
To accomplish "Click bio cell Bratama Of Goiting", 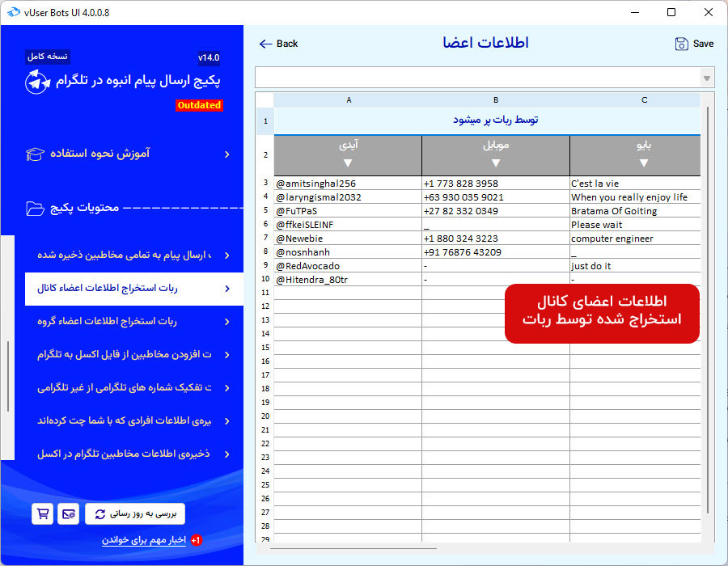I will [635, 211].
